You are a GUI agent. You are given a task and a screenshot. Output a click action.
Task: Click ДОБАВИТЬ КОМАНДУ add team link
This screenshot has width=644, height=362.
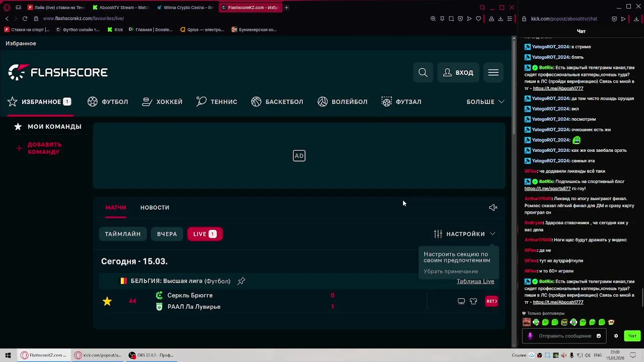coord(39,148)
